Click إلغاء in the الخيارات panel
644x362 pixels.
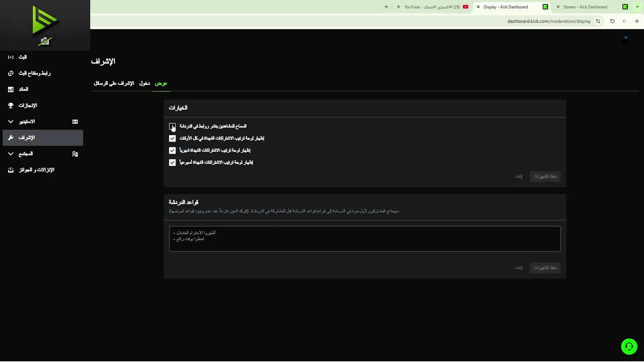(519, 176)
